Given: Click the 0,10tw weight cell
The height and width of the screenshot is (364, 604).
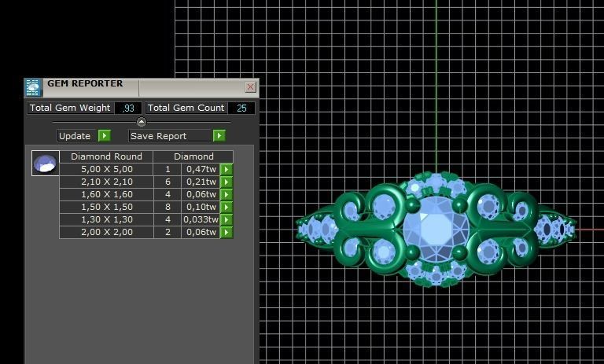Looking at the screenshot, I should (x=201, y=207).
